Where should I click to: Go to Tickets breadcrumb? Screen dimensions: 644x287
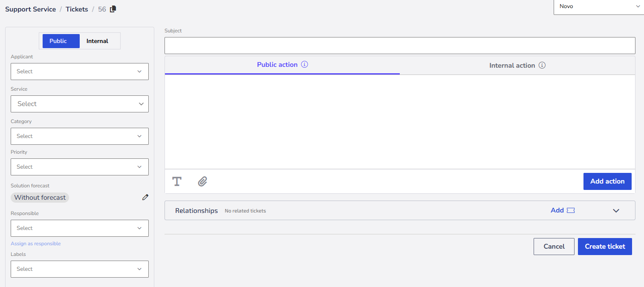[x=77, y=9]
